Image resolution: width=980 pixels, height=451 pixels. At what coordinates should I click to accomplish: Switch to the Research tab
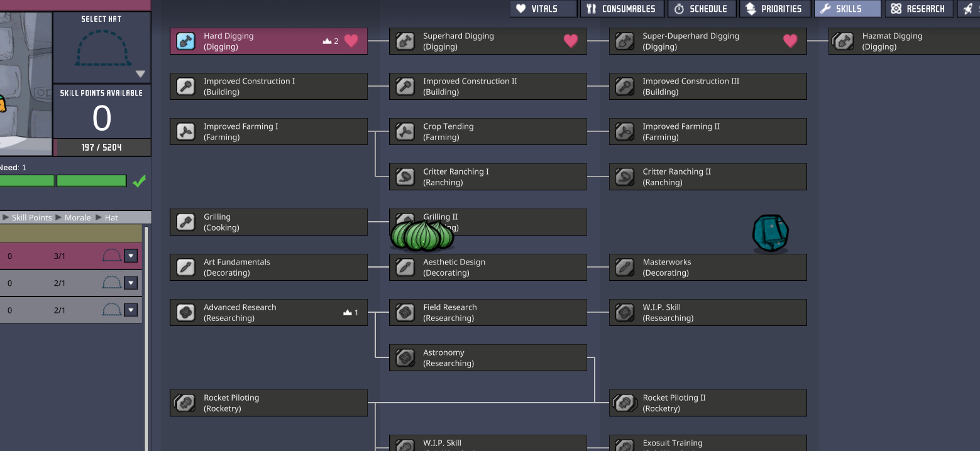[x=918, y=9]
